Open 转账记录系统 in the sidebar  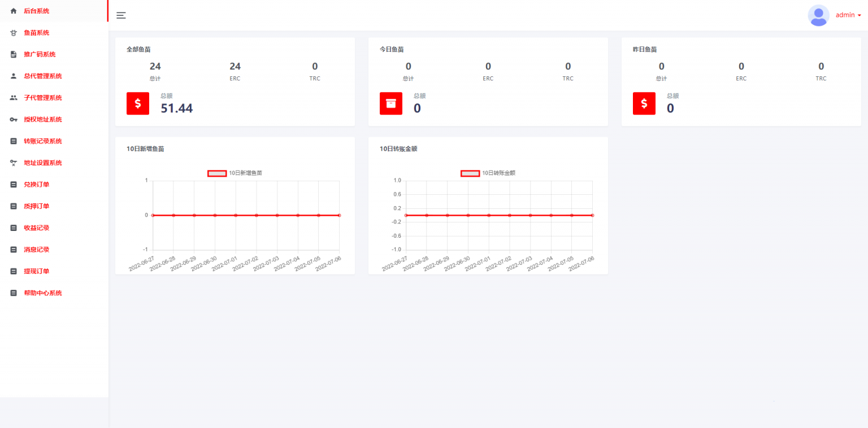coord(42,141)
